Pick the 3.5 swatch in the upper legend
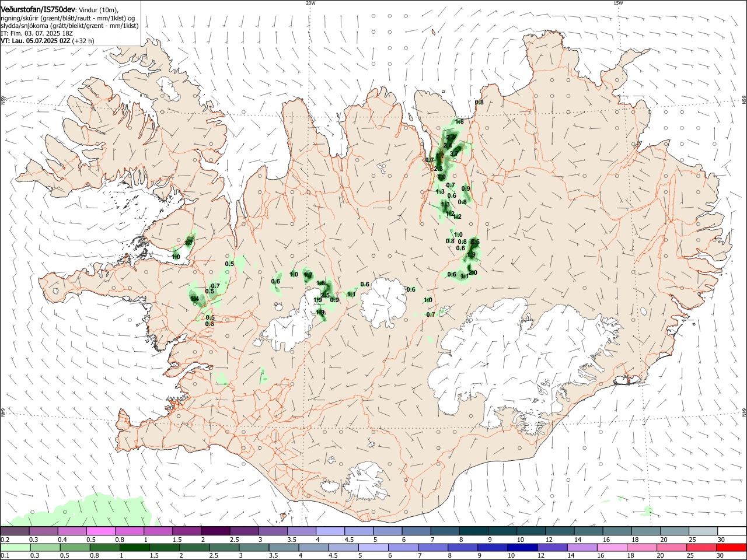Viewport: 747px width, 560px height. pyautogui.click(x=301, y=531)
